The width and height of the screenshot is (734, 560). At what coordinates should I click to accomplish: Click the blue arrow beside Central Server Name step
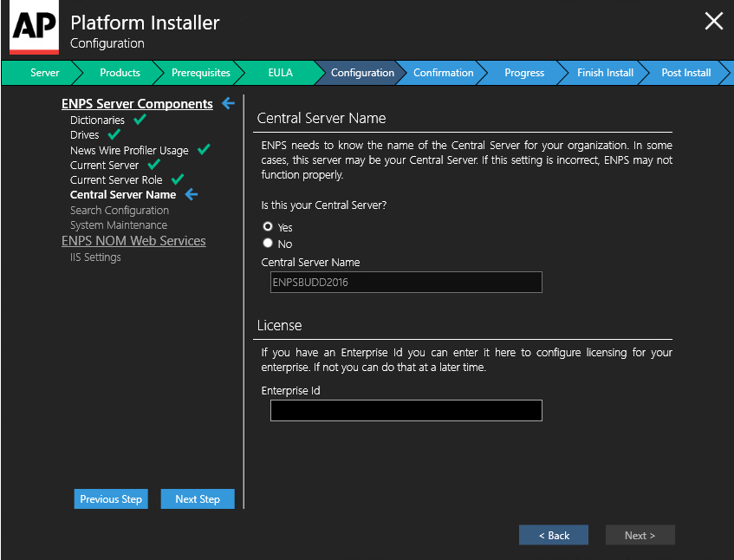tap(192, 194)
